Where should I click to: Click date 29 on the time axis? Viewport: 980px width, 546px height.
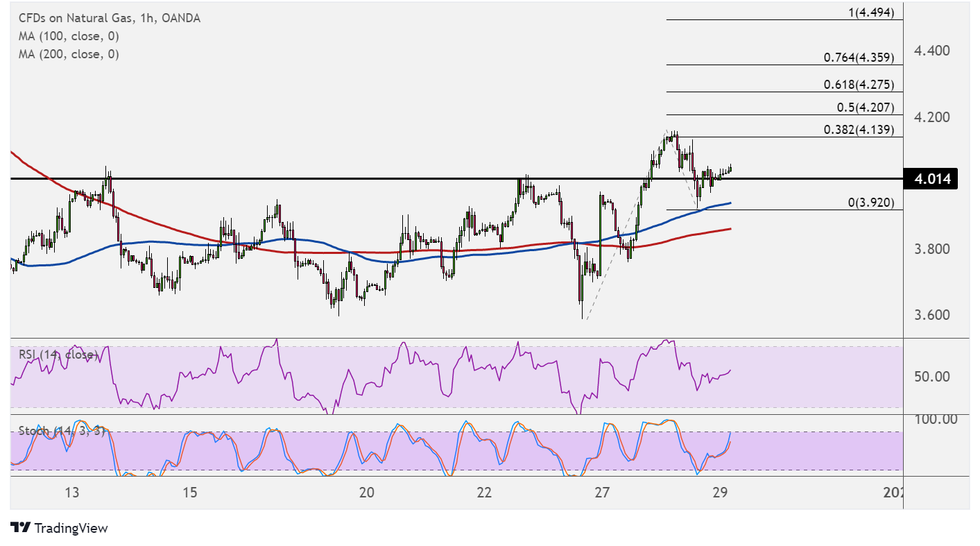click(720, 493)
